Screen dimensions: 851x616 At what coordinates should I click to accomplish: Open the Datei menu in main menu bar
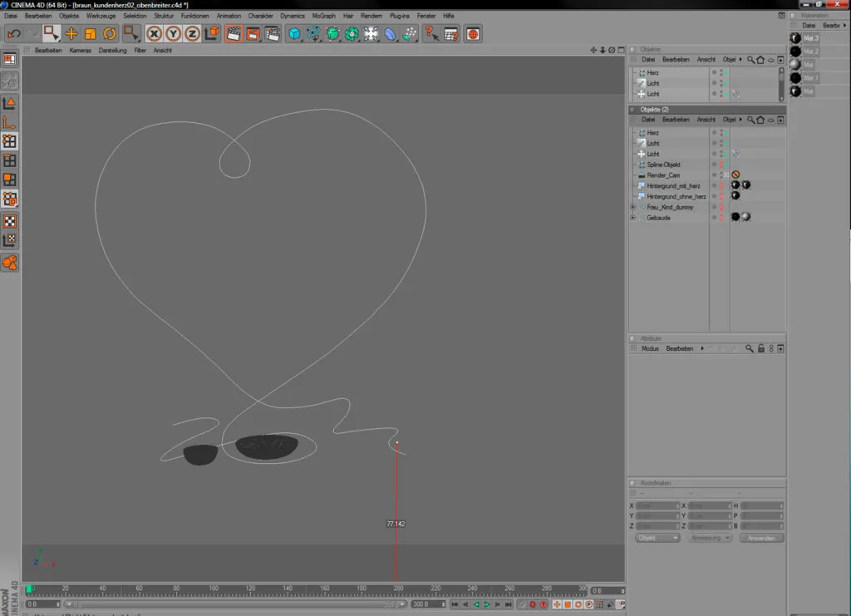[11, 17]
